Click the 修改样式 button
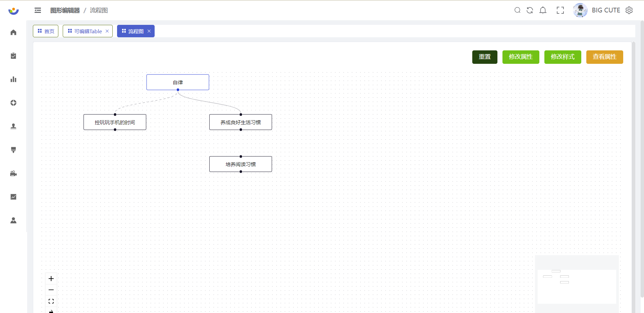The height and width of the screenshot is (313, 644). 562,57
